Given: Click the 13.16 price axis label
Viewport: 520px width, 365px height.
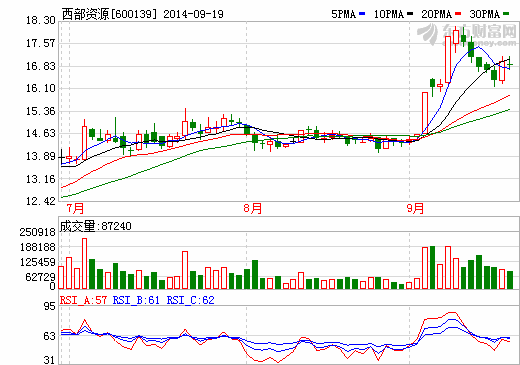Looking at the screenshot, I should pyautogui.click(x=41, y=179).
